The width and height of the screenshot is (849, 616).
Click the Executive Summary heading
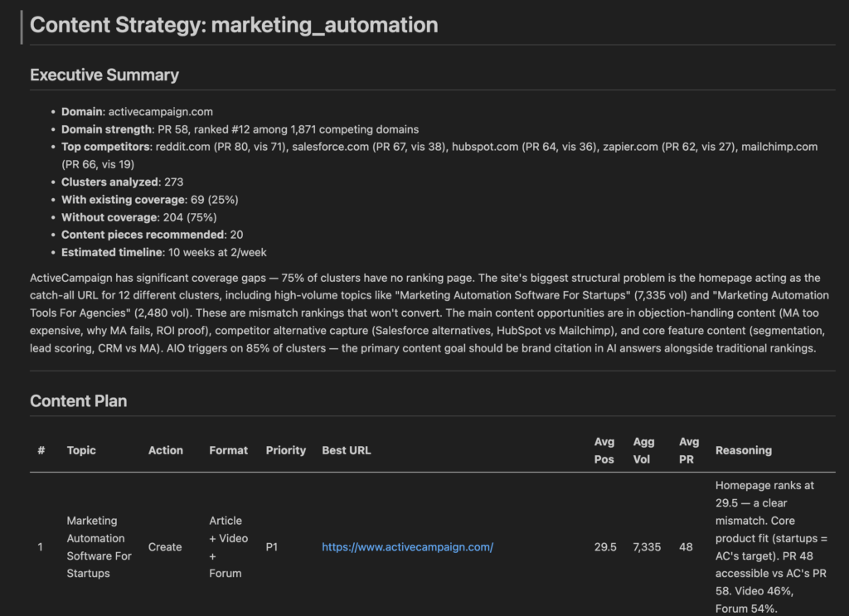tap(104, 75)
